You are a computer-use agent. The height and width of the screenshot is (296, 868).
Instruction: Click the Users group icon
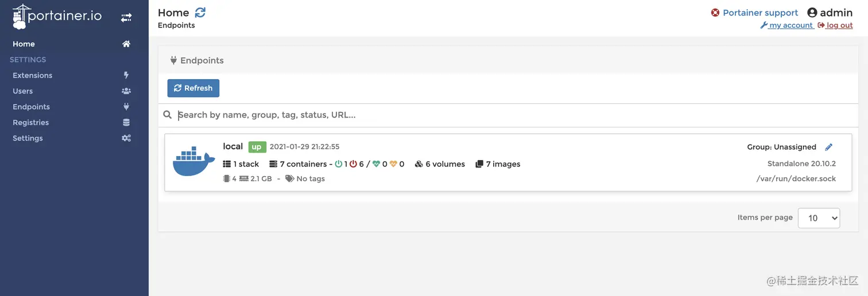(126, 91)
